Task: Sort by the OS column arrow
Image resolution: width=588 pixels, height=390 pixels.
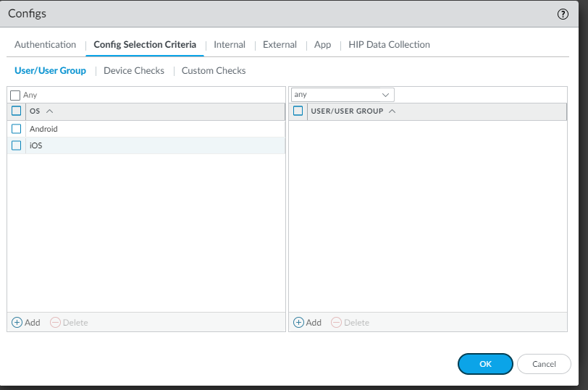Action: 49,111
